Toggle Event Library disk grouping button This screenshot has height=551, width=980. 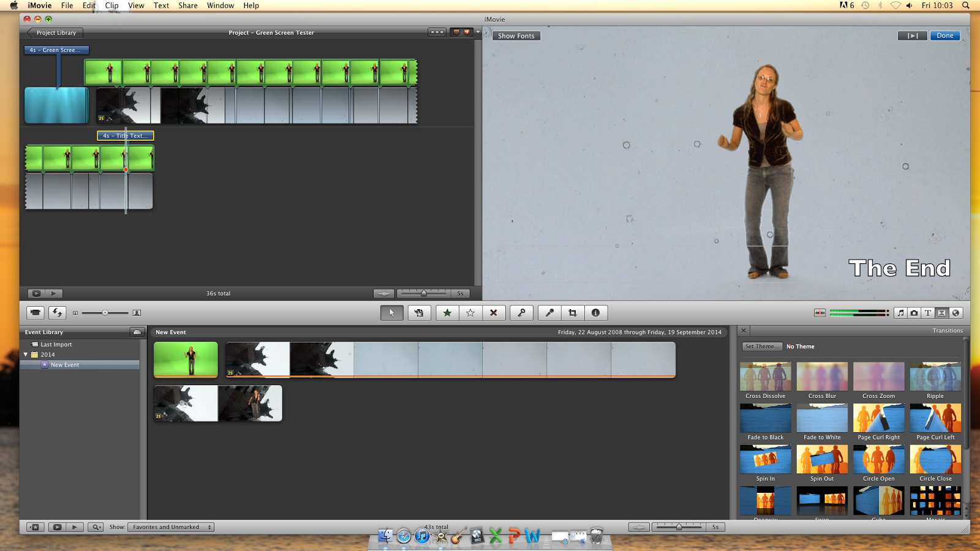coord(137,332)
